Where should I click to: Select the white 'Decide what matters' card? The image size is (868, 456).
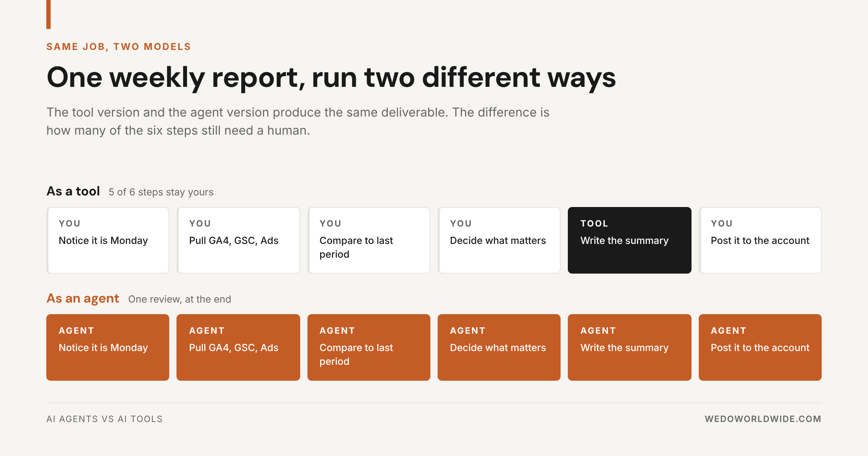(x=499, y=240)
